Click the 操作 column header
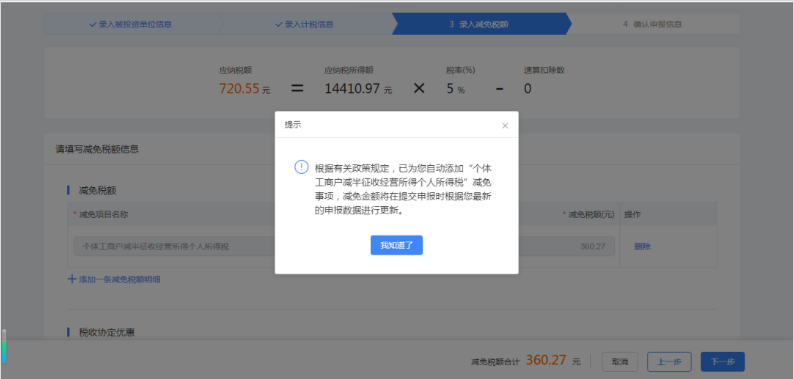Screen dimensions: 794x379 click(x=632, y=215)
